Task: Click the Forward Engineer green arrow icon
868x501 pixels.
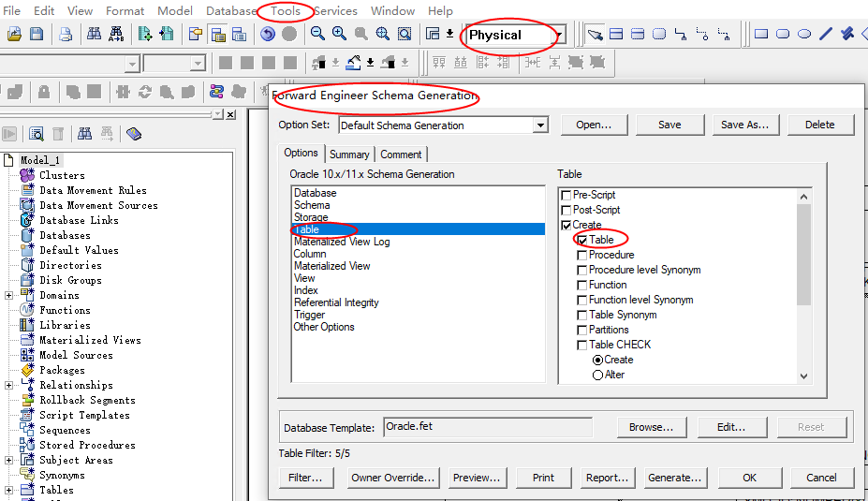Action: click(145, 35)
